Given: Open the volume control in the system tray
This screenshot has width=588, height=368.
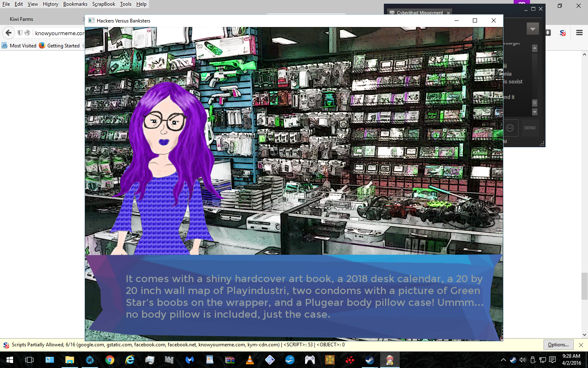Looking at the screenshot, I should coord(523,360).
